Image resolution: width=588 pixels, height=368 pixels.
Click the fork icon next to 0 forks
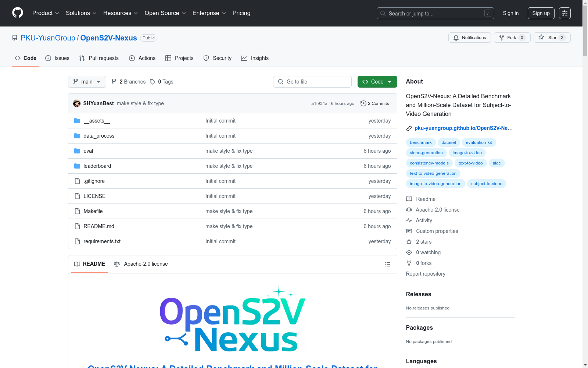click(409, 263)
